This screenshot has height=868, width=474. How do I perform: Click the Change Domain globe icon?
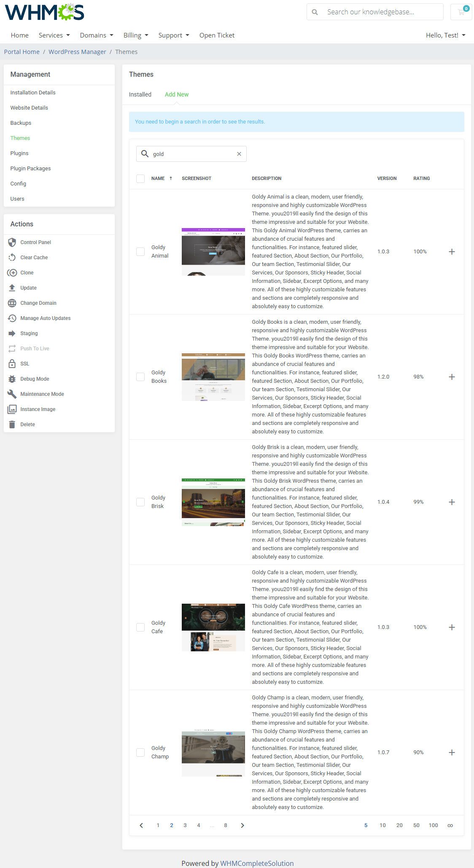click(x=12, y=303)
